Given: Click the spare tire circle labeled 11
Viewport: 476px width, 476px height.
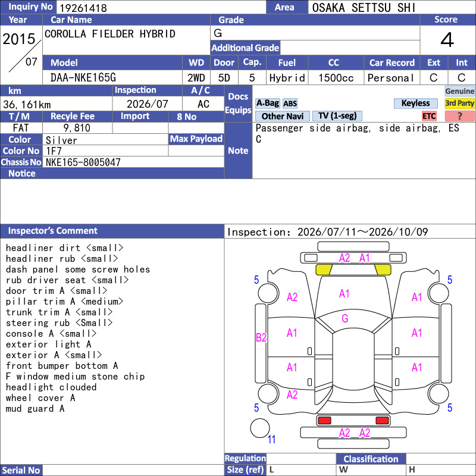Looking at the screenshot, I should 260,428.
